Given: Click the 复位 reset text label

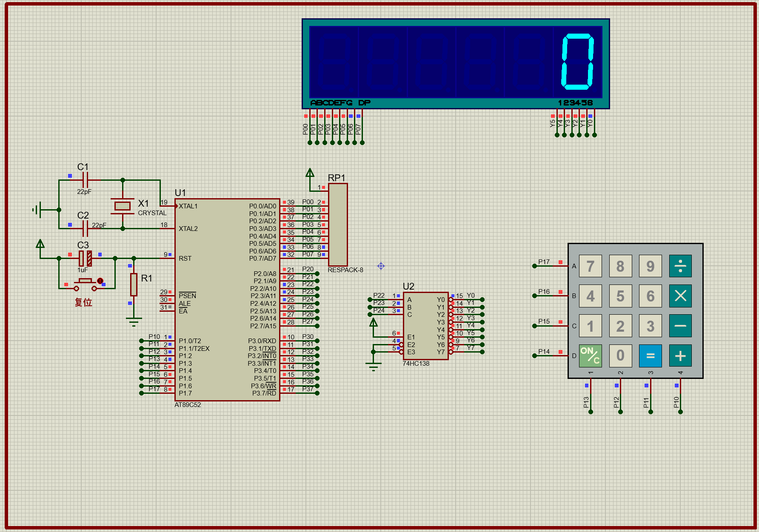Looking at the screenshot, I should pyautogui.click(x=83, y=302).
